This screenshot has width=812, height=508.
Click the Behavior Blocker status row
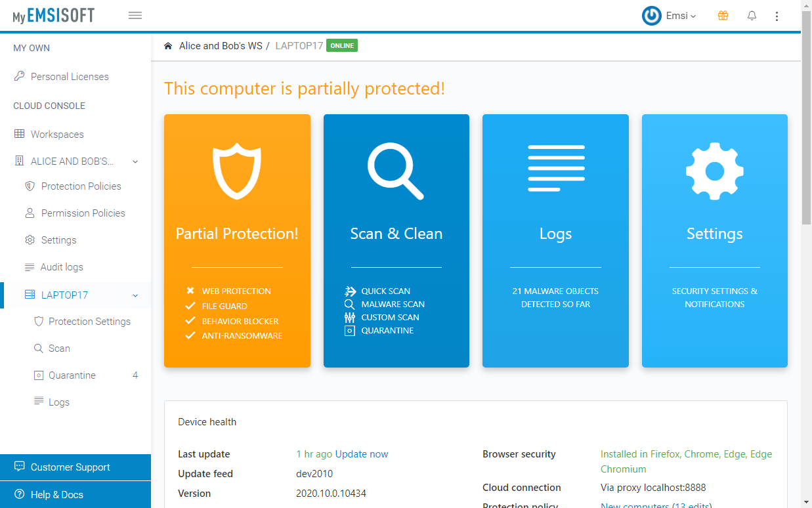[232, 322]
